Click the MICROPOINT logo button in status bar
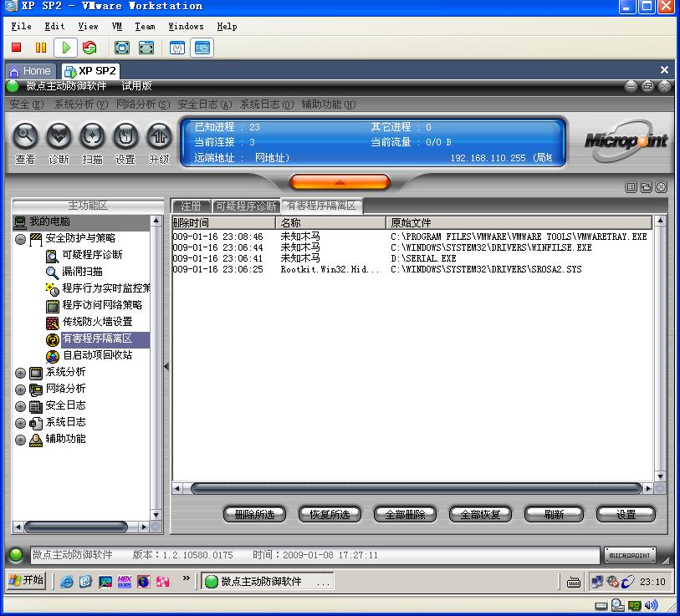 (x=630, y=555)
